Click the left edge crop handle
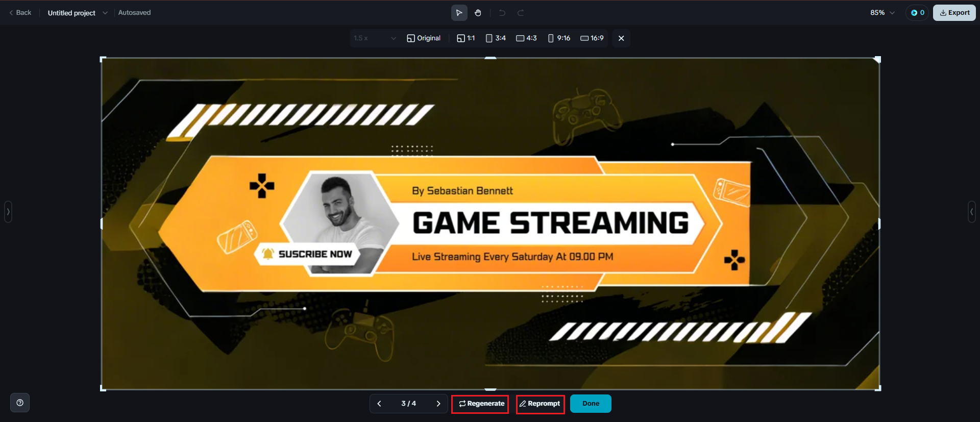Viewport: 980px width, 422px height. (102, 224)
